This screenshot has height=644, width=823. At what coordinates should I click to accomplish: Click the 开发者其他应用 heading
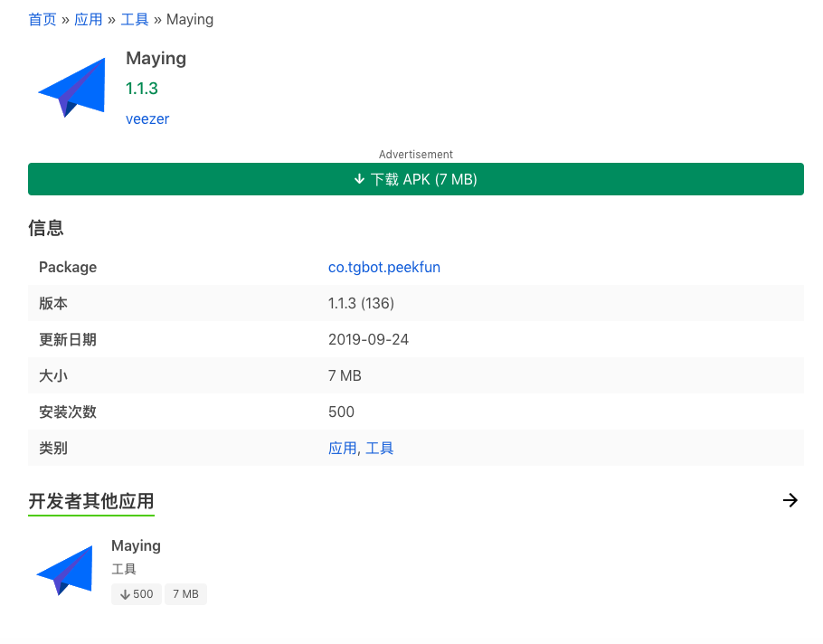[x=91, y=501]
